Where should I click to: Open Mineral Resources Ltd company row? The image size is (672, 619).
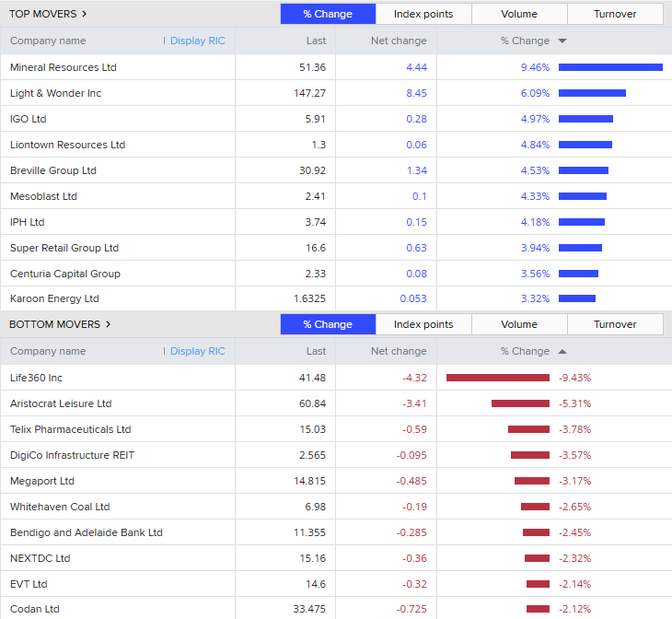64,67
